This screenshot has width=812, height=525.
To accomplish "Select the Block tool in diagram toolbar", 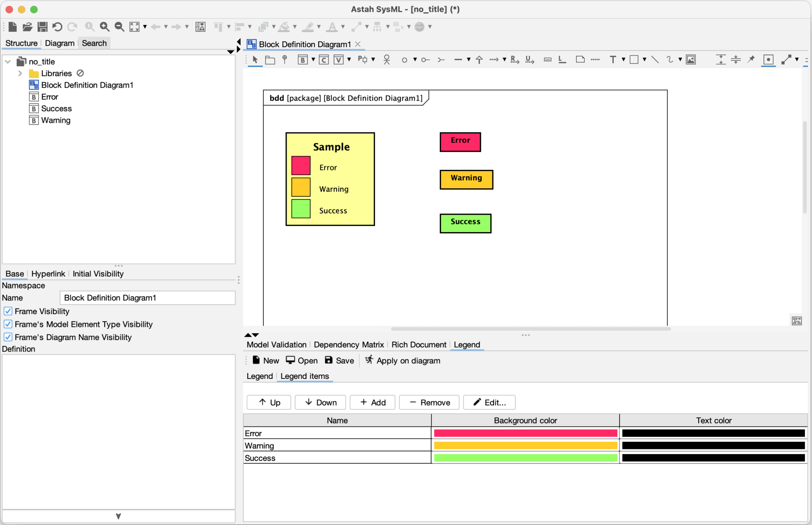I will 303,60.
